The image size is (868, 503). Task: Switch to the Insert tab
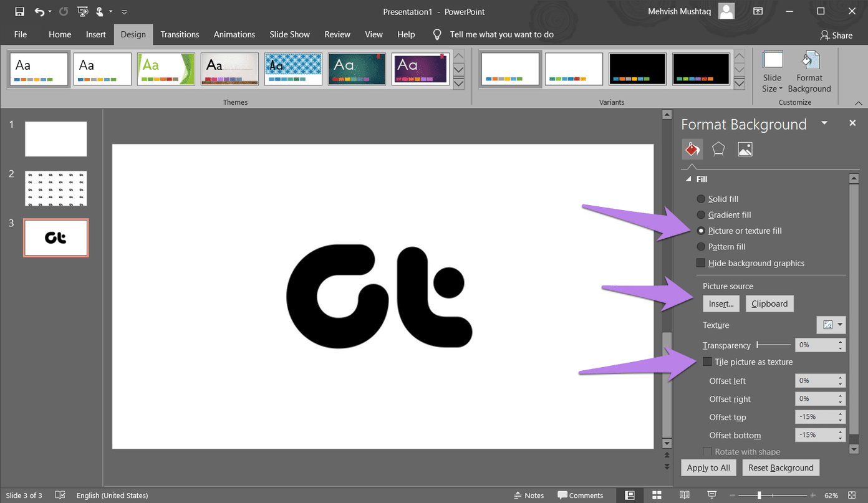[96, 34]
